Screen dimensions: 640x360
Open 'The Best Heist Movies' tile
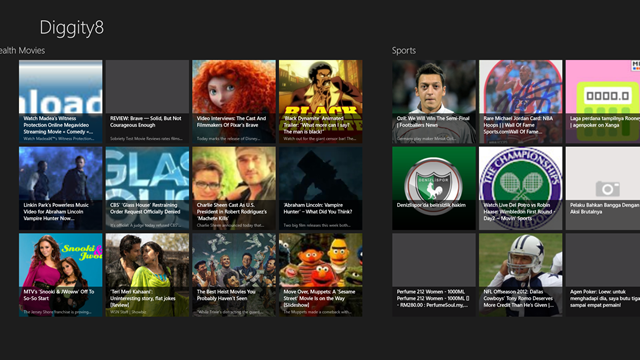pyautogui.click(x=234, y=275)
